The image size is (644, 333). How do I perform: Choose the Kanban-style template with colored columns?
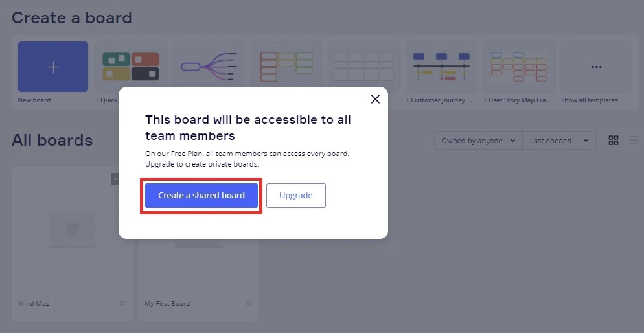[x=286, y=66]
